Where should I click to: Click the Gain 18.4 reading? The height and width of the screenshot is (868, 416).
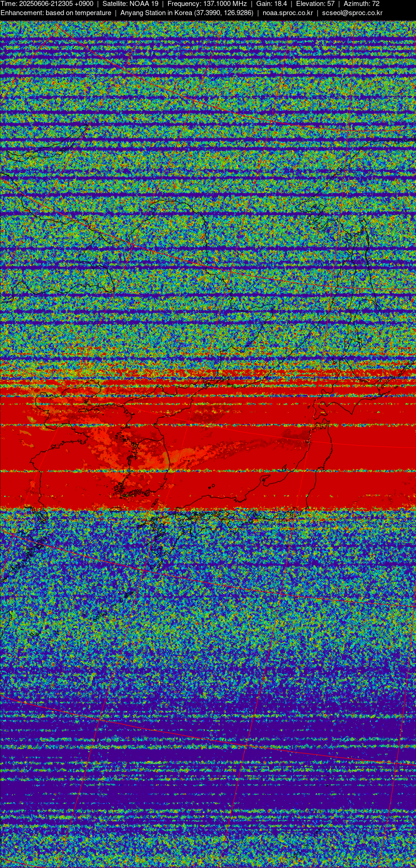coord(271,4)
